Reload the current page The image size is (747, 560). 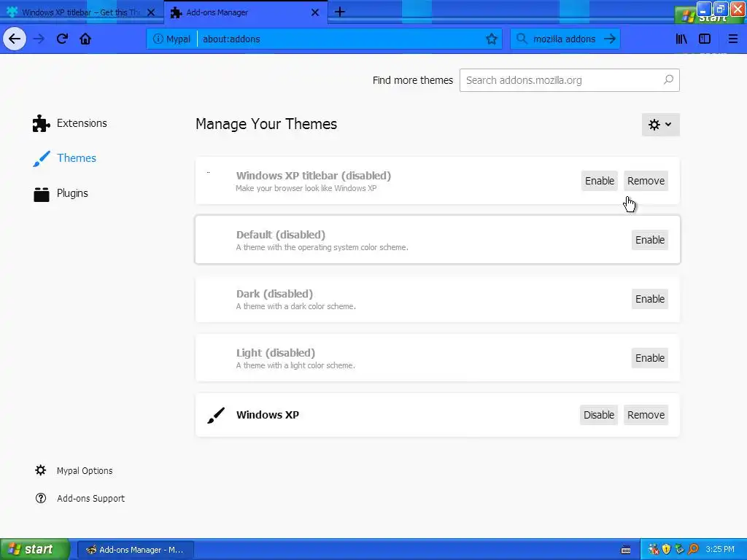(62, 39)
